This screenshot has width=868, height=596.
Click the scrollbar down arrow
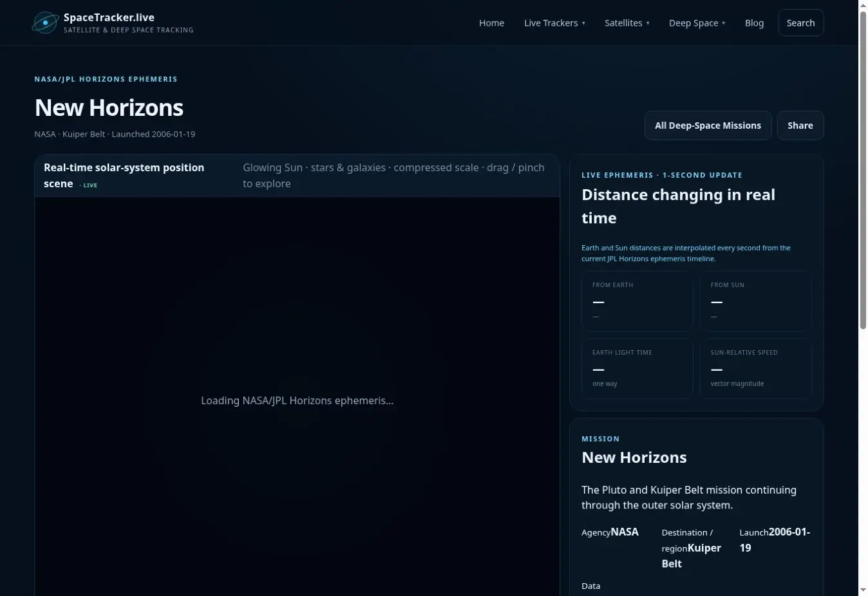tap(863, 590)
